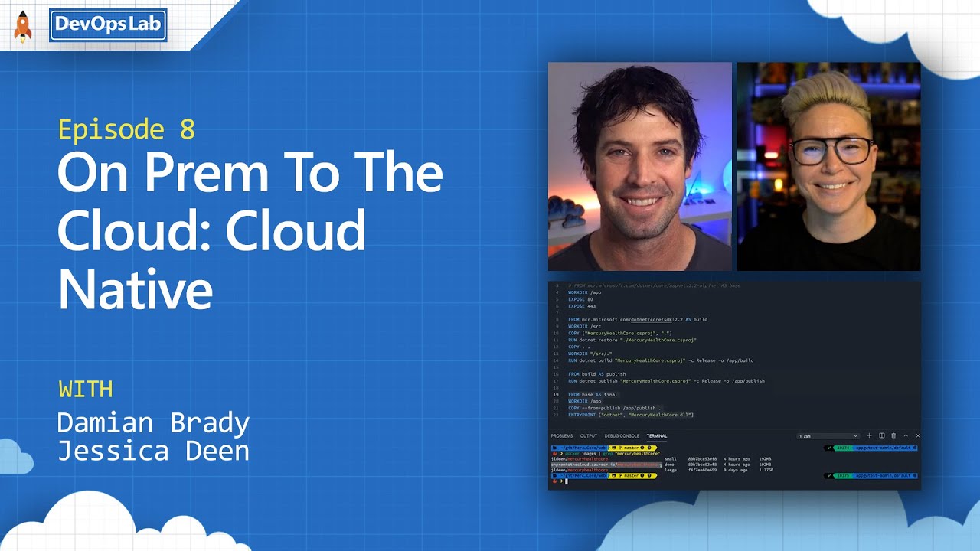Viewport: 980px width, 551px height.
Task: Click the DevOps Lab rocket logo
Action: (x=23, y=26)
